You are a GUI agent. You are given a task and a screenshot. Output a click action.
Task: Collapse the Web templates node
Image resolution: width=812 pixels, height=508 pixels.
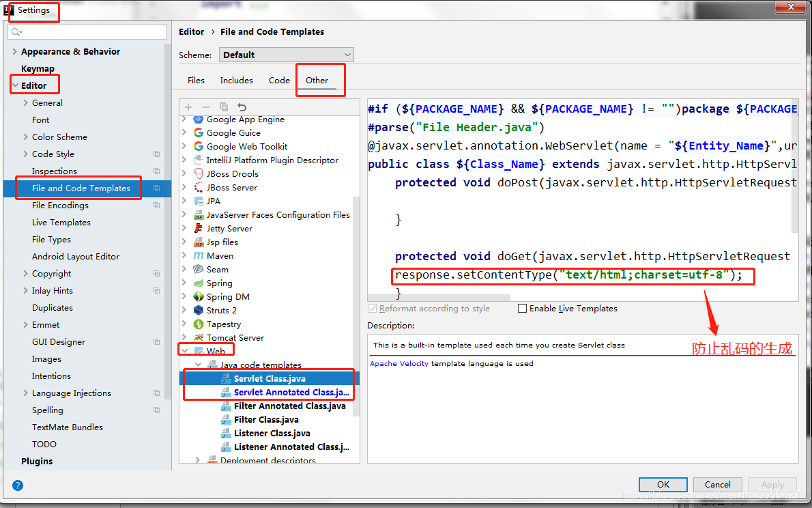coord(184,351)
